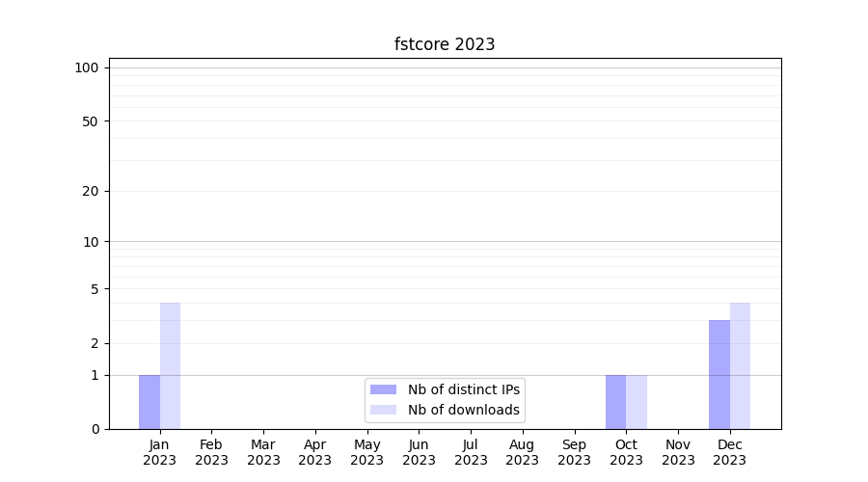Image resolution: width=868 pixels, height=482 pixels.
Task: Click the '100' y-axis tick label
Action: pos(87,67)
